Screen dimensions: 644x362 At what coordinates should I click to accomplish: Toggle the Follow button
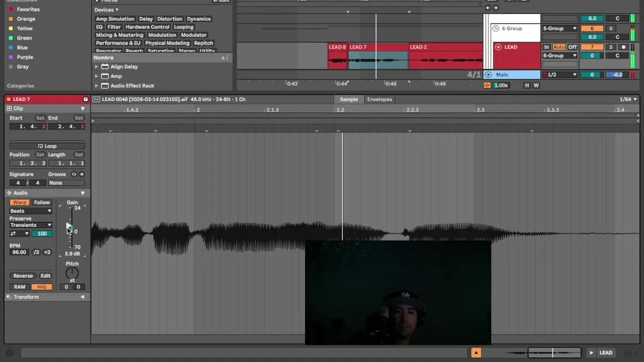(42, 202)
